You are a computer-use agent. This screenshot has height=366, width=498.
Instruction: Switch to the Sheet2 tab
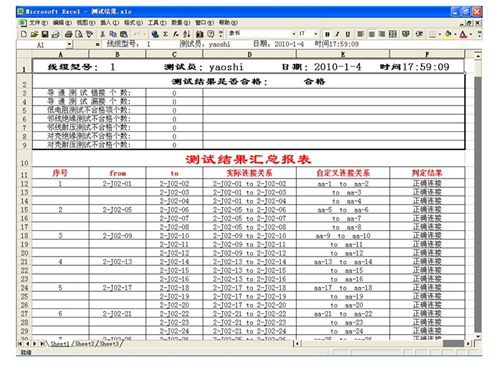[85, 343]
